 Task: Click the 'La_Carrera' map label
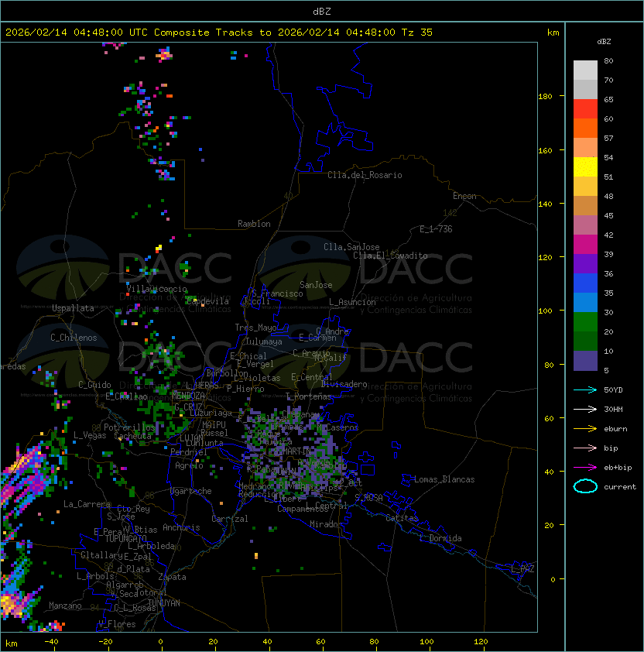pos(87,504)
